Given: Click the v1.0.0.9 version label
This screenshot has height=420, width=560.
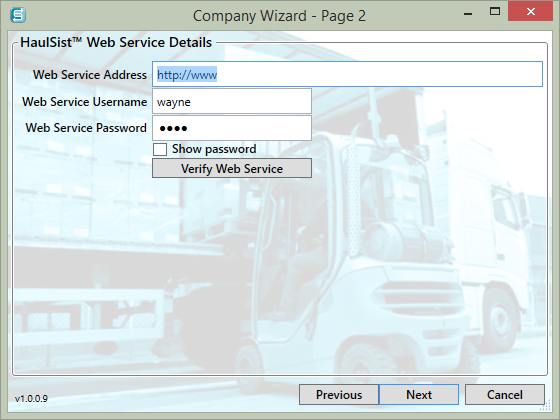Looking at the screenshot, I should [31, 399].
